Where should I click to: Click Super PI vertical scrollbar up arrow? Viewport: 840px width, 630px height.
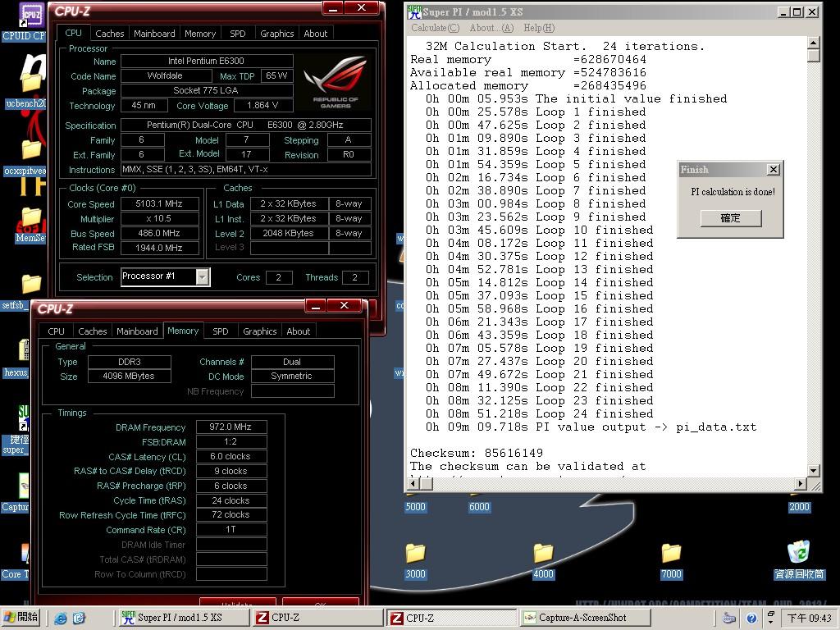click(813, 43)
